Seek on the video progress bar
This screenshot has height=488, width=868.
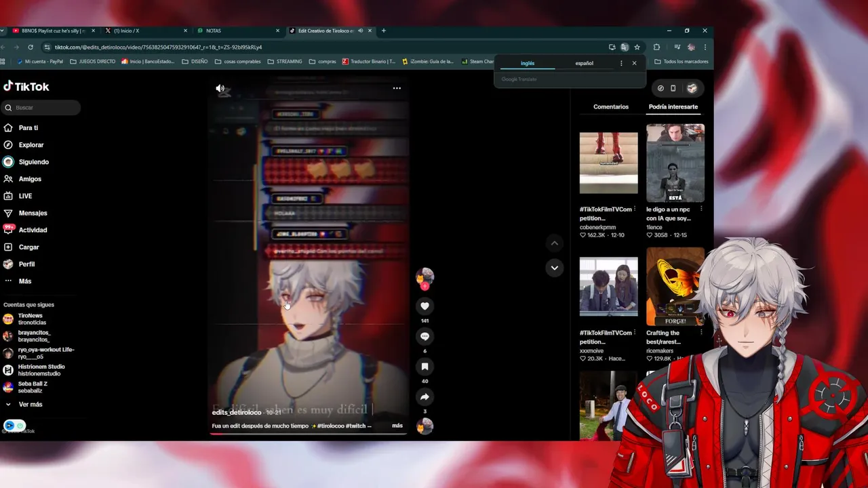click(309, 433)
